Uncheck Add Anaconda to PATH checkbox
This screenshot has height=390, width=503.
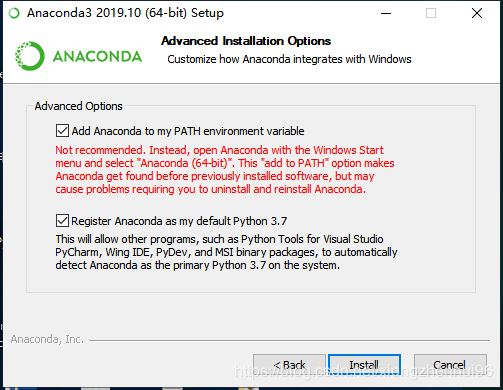(x=62, y=131)
